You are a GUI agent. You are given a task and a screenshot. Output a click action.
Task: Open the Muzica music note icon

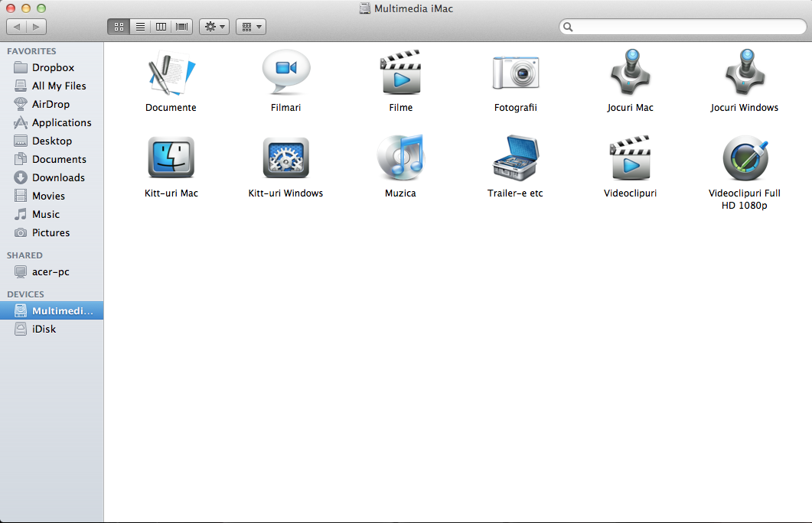point(400,158)
